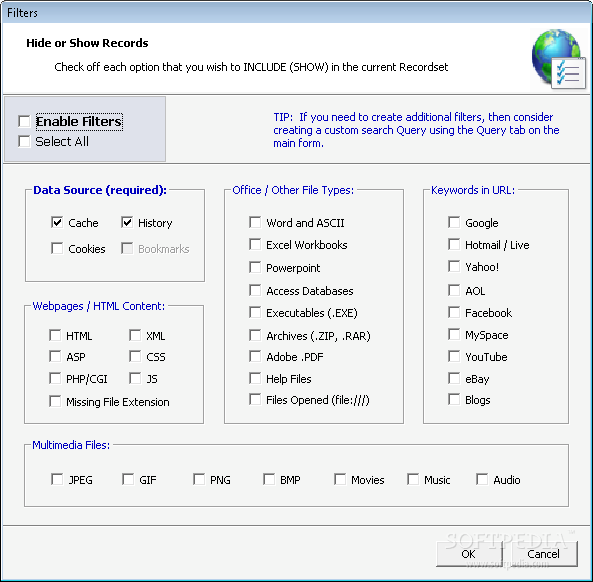Click the Multimedia Files group label

coord(71,445)
